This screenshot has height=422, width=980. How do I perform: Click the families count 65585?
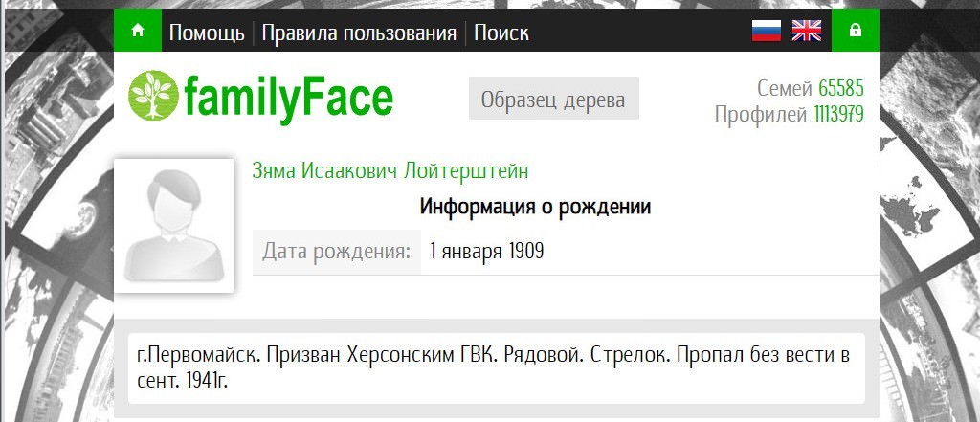pyautogui.click(x=840, y=89)
